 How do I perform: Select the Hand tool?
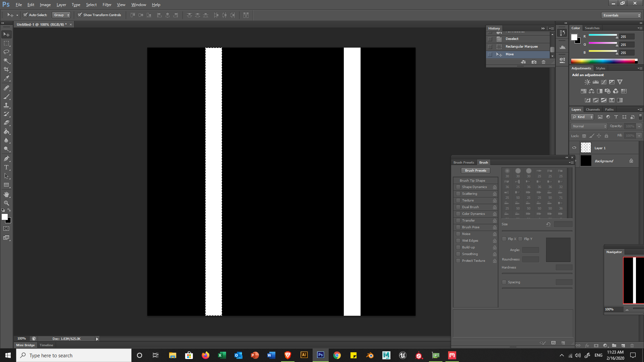(6, 194)
